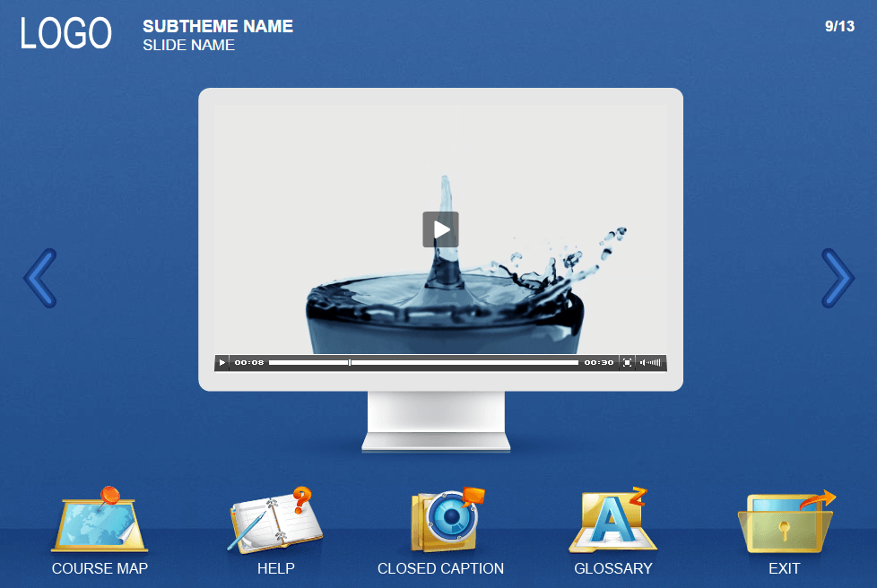Open the Glossary letter A icon
877x588 pixels.
(x=613, y=521)
